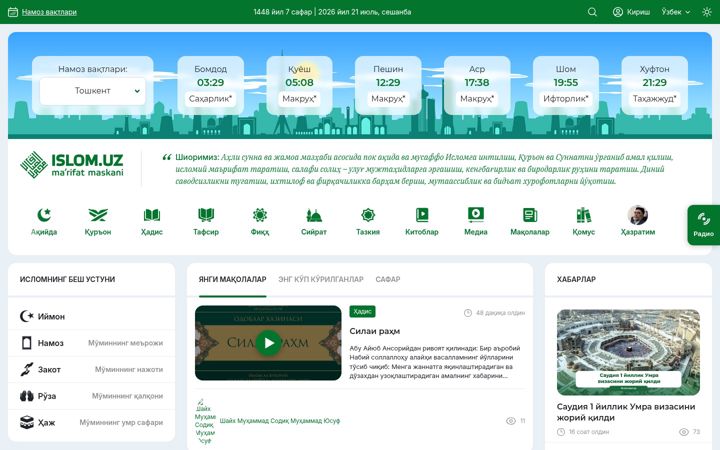Play the Силаи раҳм video
The width and height of the screenshot is (720, 450).
(269, 343)
